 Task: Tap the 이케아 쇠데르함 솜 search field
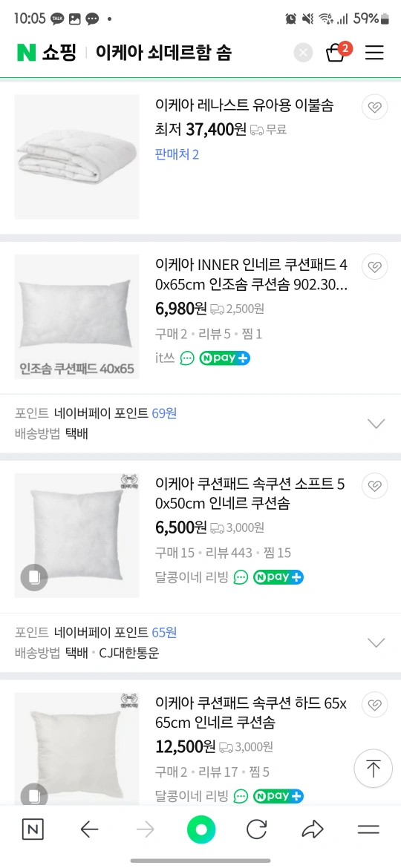coord(163,53)
